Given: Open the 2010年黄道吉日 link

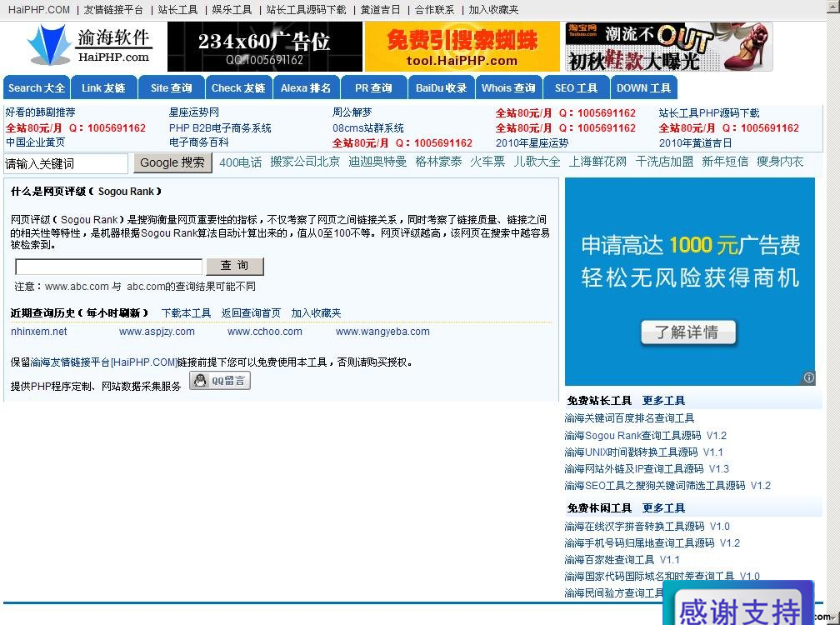Looking at the screenshot, I should pos(695,143).
